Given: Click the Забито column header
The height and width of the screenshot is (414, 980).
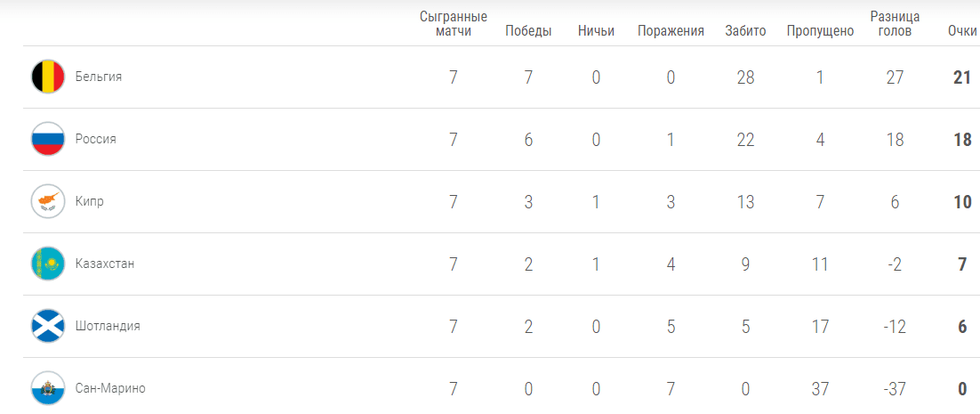Looking at the screenshot, I should 745,31.
